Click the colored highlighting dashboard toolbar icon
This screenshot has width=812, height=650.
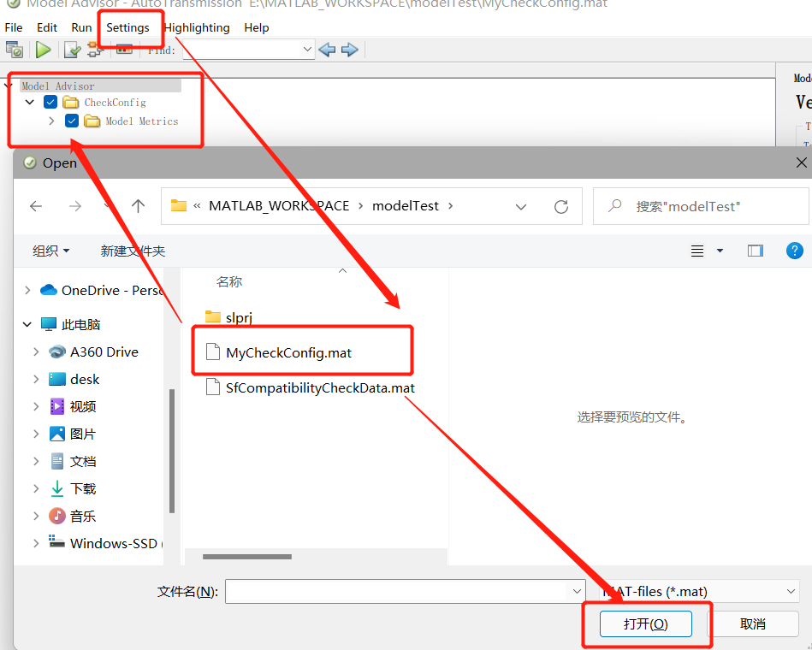(124, 50)
